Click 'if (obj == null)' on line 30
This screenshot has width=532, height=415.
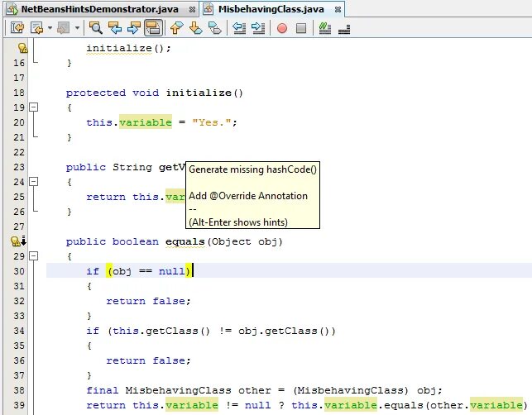(x=138, y=271)
